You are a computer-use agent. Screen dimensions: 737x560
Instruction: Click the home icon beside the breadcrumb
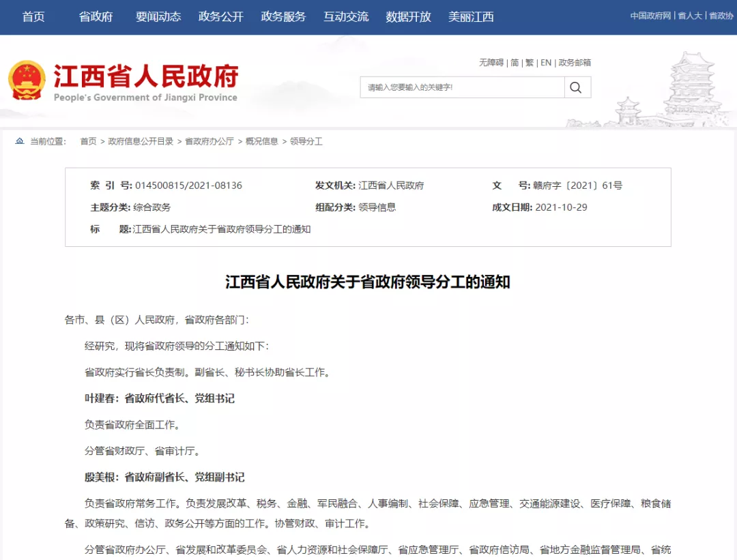[18, 141]
